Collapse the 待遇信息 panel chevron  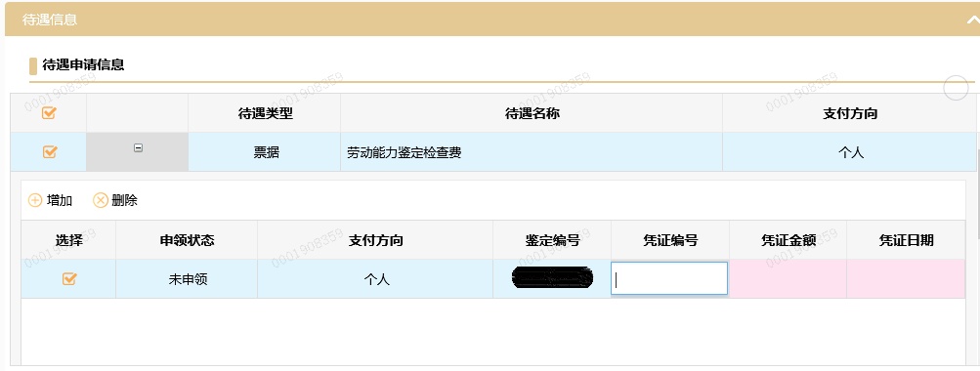tap(973, 20)
